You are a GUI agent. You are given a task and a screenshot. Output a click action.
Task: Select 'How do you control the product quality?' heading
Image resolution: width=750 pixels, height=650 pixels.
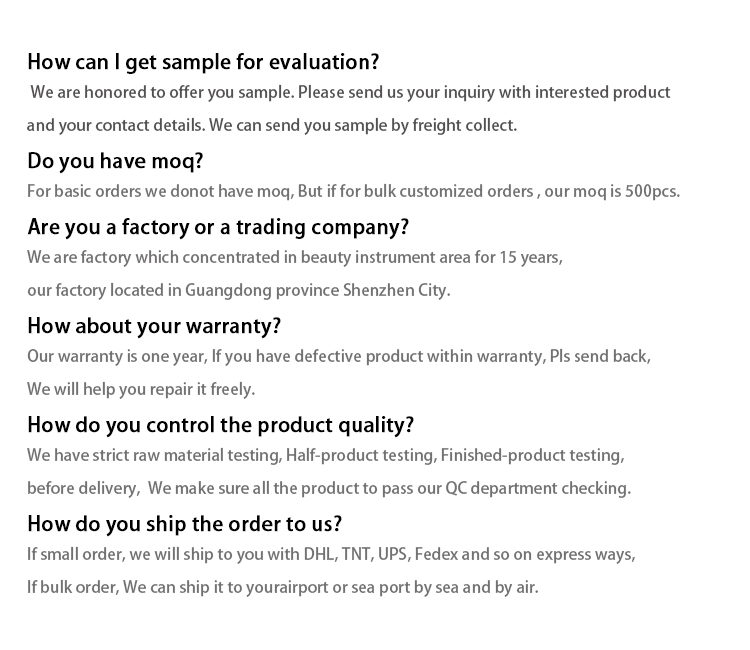220,425
